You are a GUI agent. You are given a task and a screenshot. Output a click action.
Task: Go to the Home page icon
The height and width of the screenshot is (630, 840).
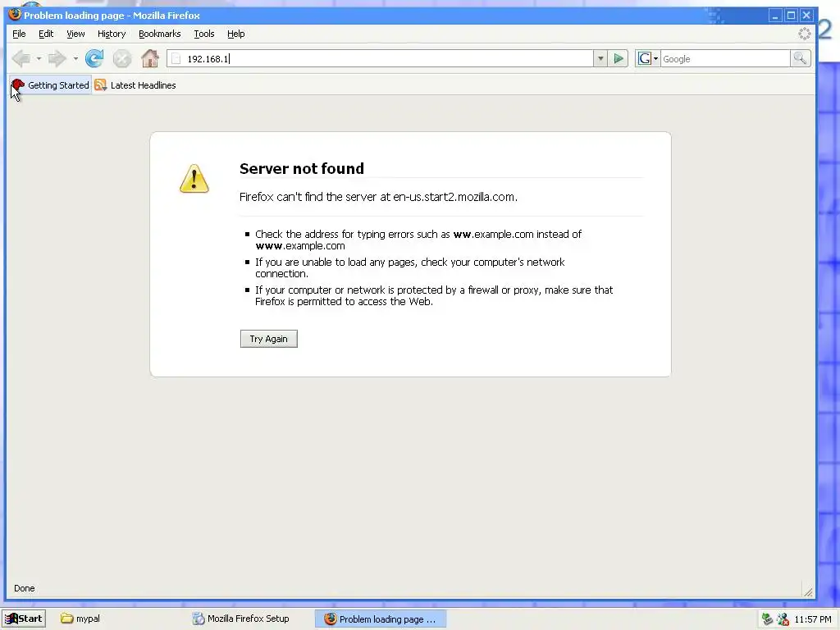coord(150,58)
